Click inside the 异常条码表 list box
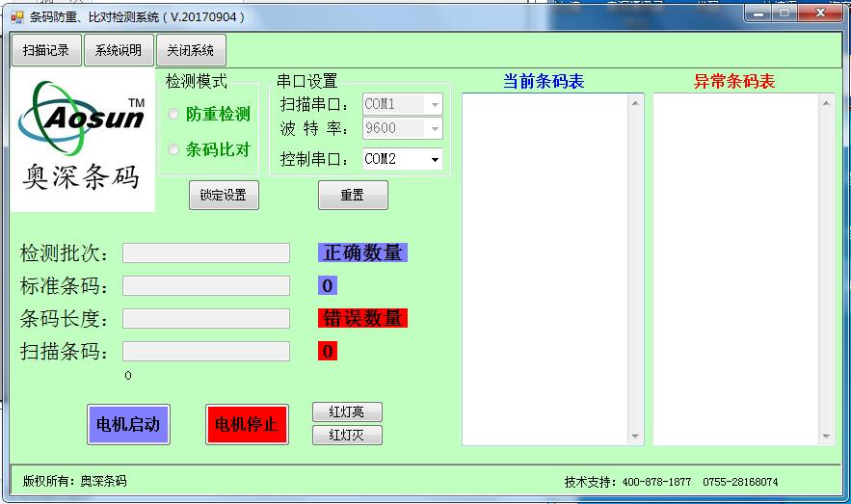 click(x=737, y=269)
